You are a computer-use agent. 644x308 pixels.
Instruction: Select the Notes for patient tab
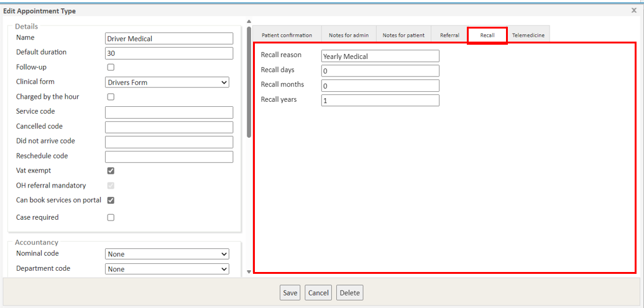click(403, 35)
